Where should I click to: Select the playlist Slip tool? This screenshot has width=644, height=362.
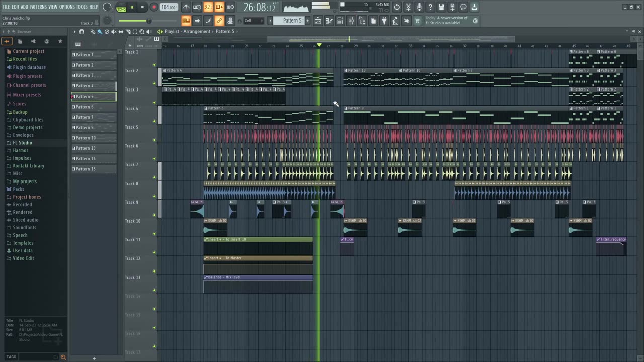(121, 32)
